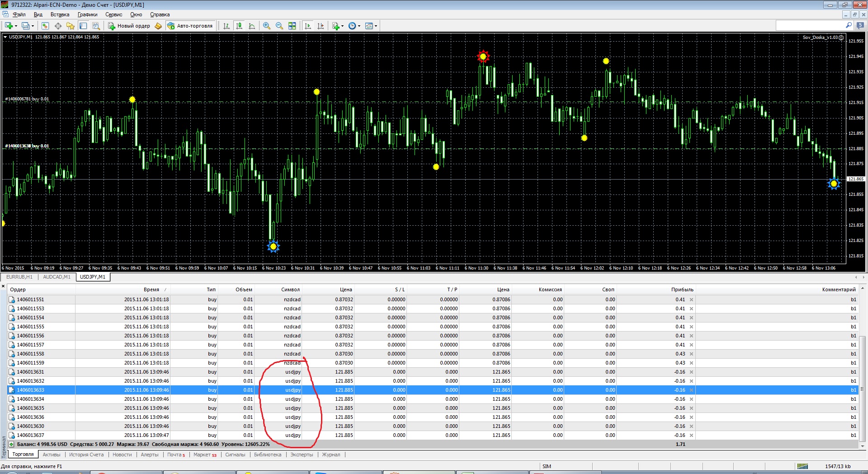Zoom in the chart with magnifier plus
Viewport: 868px width, 474px height.
point(267,26)
